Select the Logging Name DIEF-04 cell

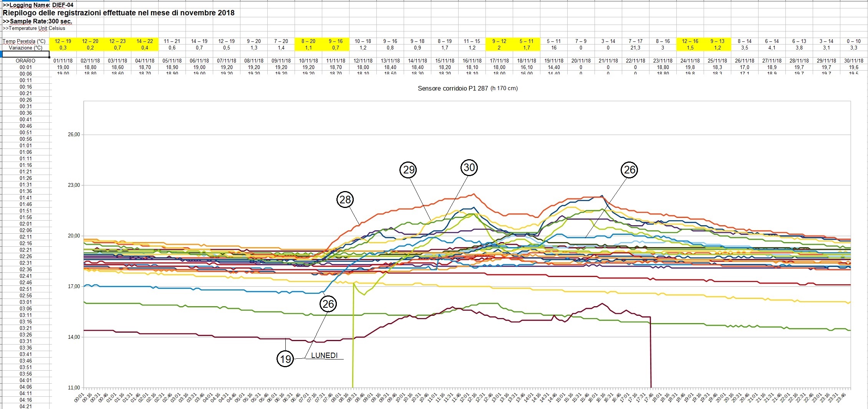38,5
